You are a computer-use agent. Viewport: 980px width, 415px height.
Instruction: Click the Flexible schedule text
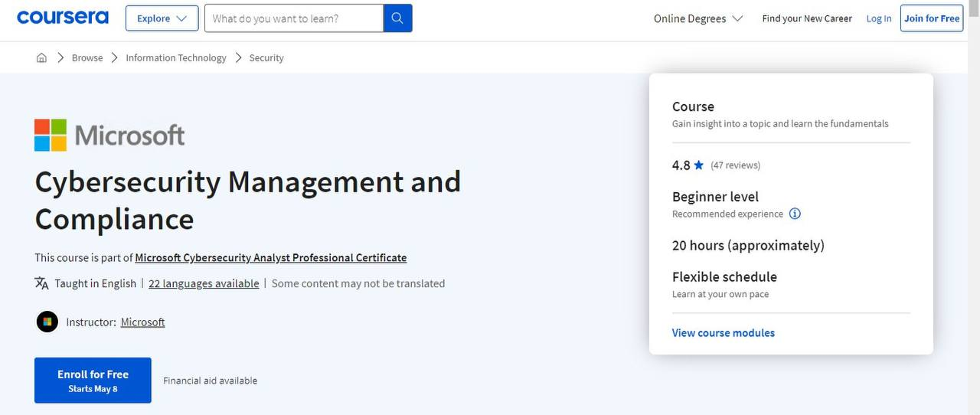[x=724, y=277]
